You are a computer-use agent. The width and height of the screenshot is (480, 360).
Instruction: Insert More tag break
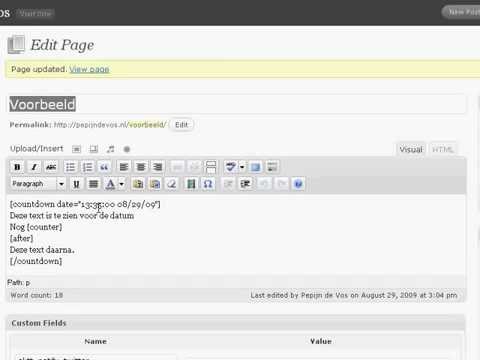coord(211,167)
